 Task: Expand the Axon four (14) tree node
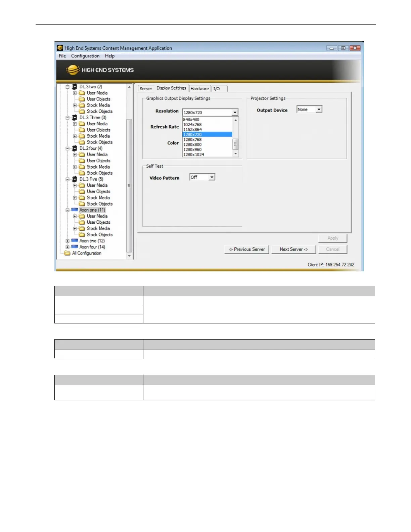67,247
